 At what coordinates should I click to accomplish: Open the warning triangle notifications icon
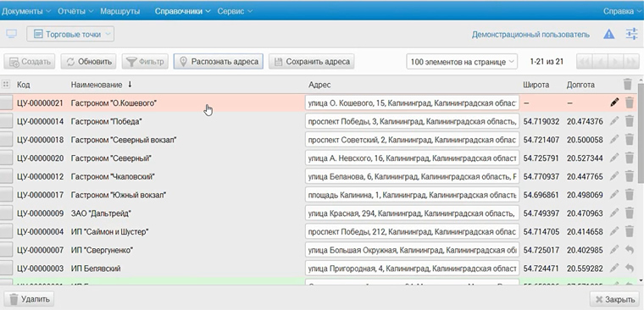[x=609, y=35]
